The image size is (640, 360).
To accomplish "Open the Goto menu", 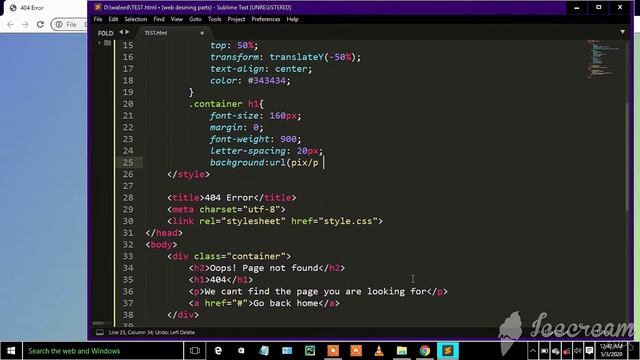I will [195, 19].
